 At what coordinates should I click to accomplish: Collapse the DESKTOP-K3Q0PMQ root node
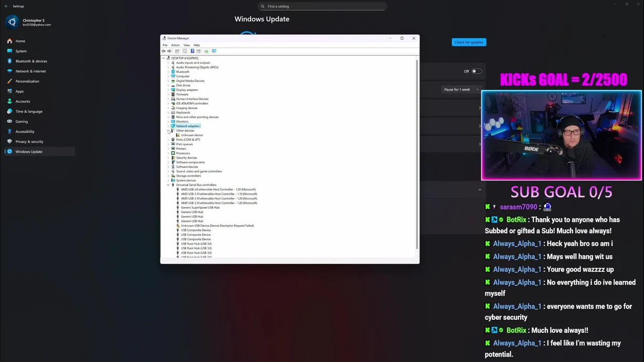click(x=164, y=58)
